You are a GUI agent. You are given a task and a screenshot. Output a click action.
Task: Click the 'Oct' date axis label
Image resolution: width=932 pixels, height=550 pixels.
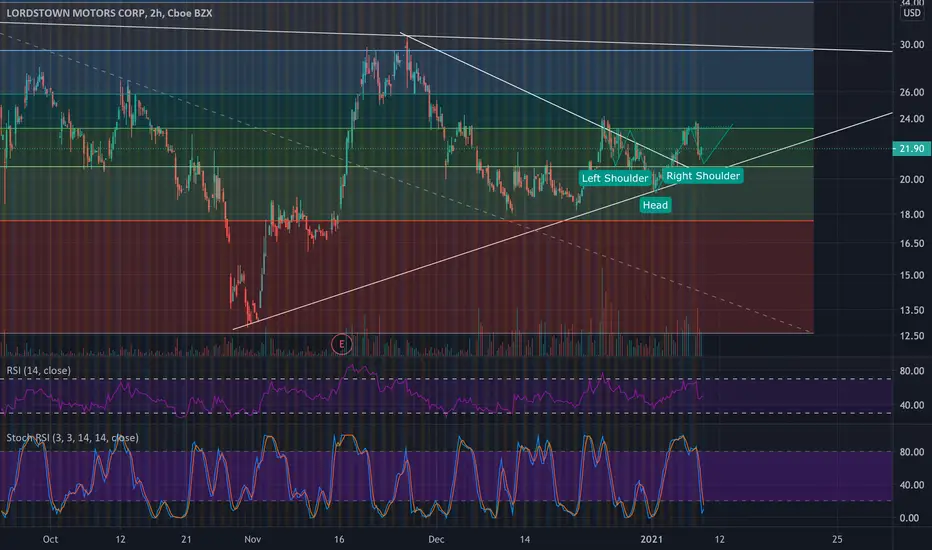click(x=51, y=539)
